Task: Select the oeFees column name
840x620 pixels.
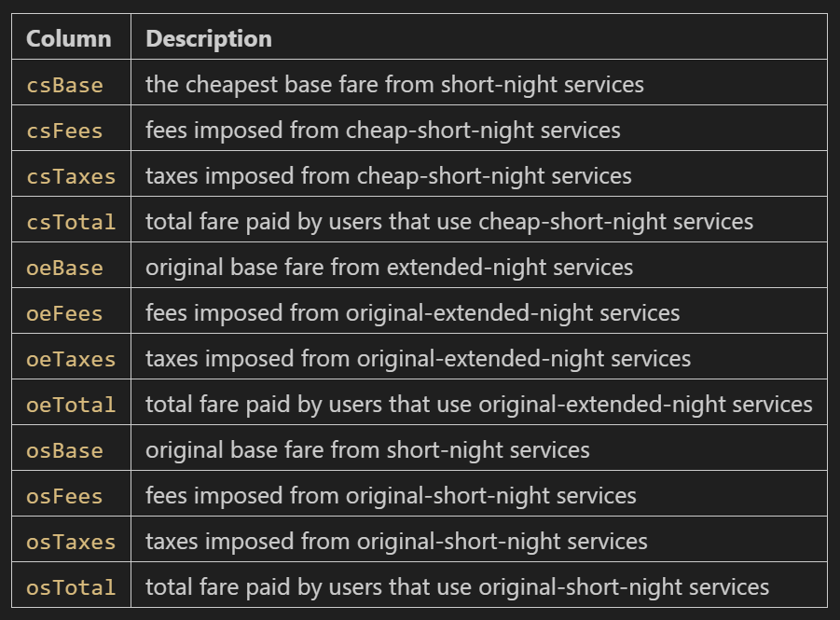Action: (64, 313)
